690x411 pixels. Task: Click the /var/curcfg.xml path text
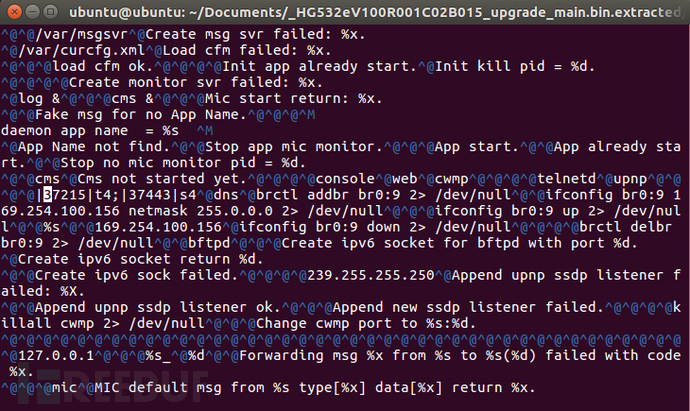[x=81, y=50]
